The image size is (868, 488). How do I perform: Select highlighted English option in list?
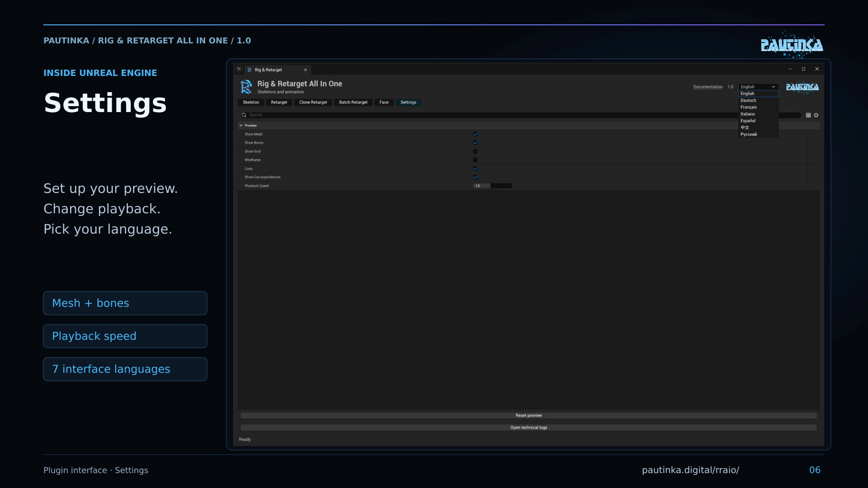pos(758,94)
